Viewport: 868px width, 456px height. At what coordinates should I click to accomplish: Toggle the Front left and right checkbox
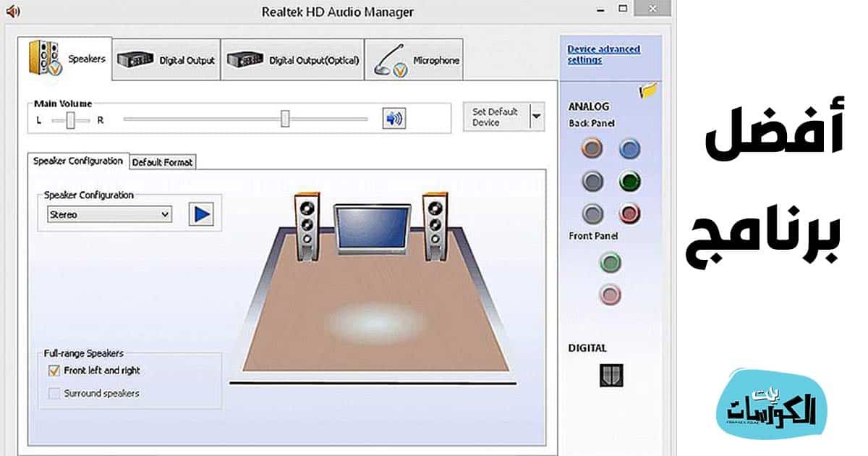tap(54, 371)
